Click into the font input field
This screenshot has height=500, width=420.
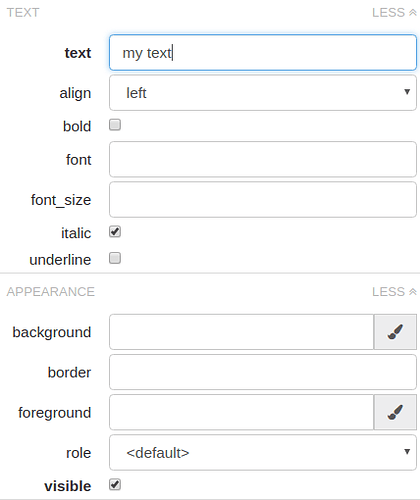point(263,159)
